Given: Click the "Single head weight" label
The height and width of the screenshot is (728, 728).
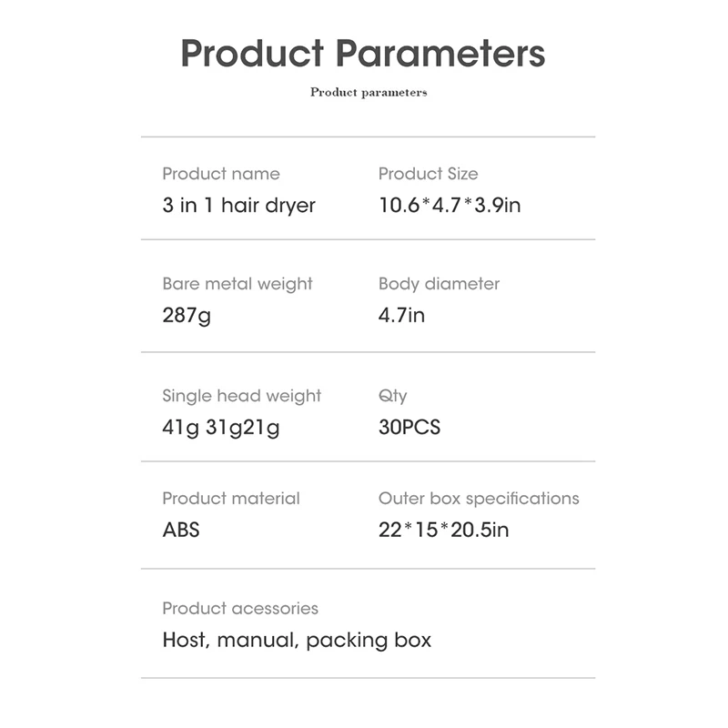Looking at the screenshot, I should click(241, 396).
